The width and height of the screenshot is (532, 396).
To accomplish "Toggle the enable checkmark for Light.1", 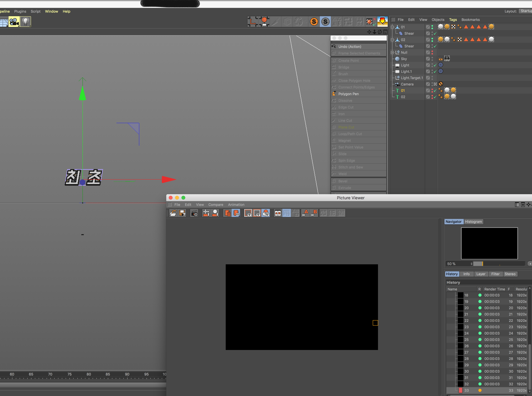I will coord(435,71).
